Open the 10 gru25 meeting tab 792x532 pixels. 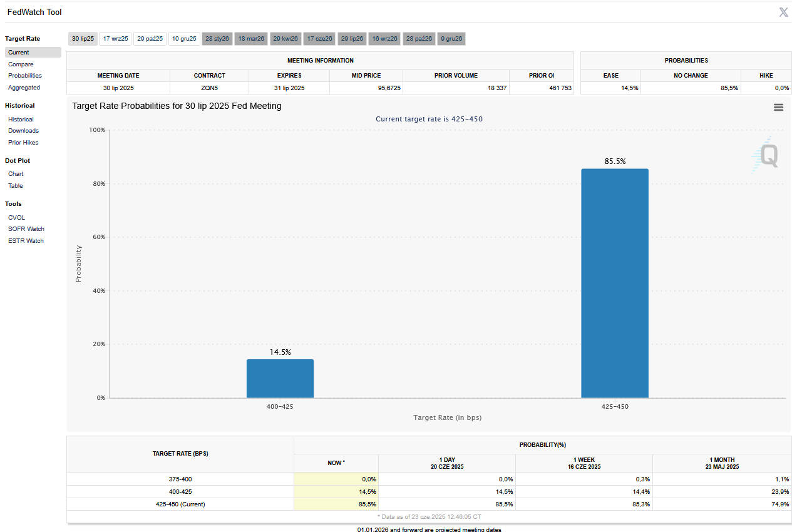pyautogui.click(x=184, y=39)
